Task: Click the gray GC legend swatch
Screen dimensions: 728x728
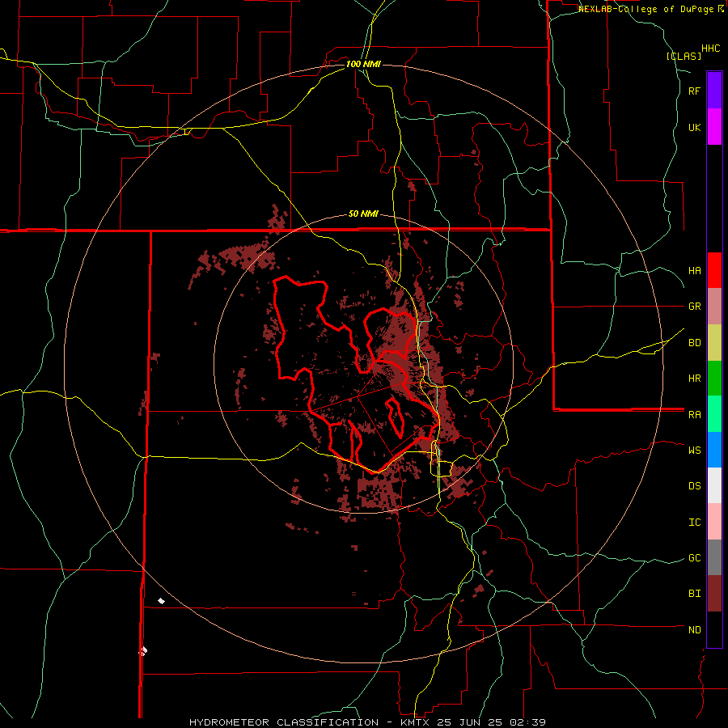Action: point(714,557)
